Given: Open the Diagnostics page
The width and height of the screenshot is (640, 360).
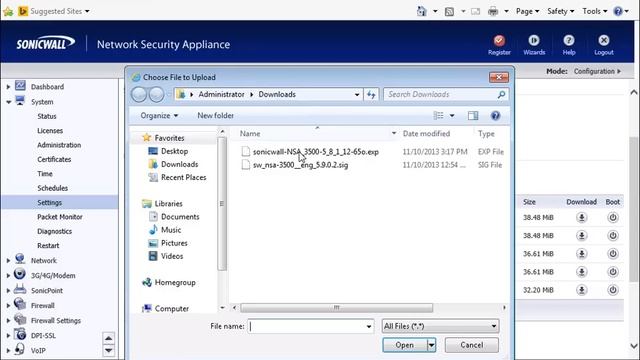Looking at the screenshot, I should click(x=55, y=231).
